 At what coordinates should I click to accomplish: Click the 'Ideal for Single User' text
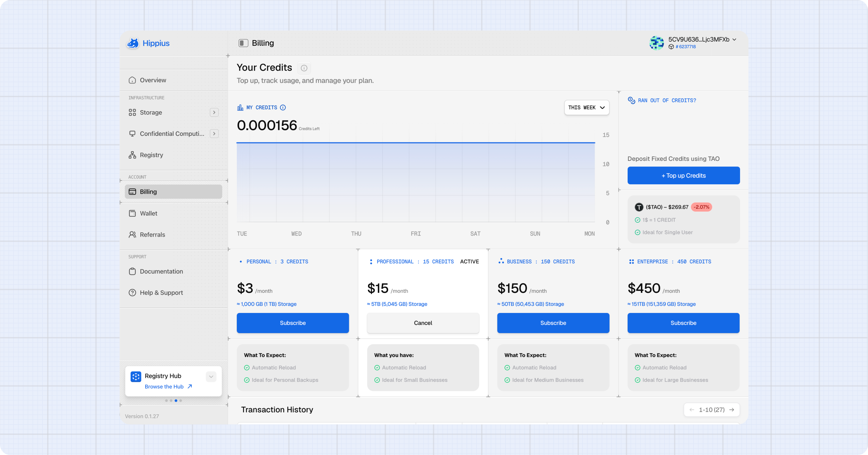[667, 232]
